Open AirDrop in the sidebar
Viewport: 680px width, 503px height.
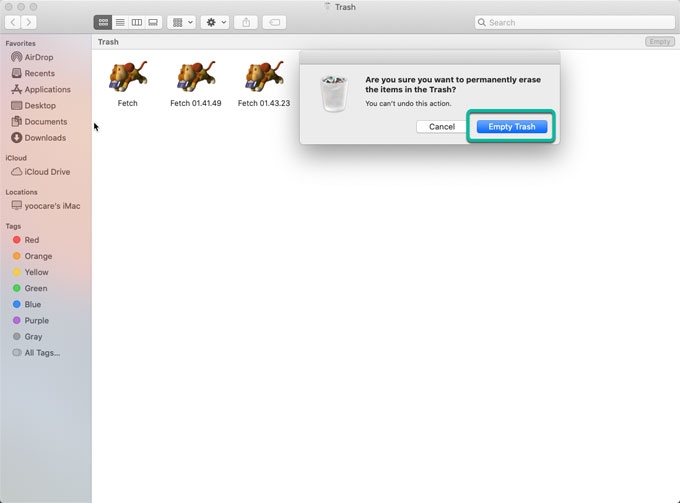tap(39, 58)
